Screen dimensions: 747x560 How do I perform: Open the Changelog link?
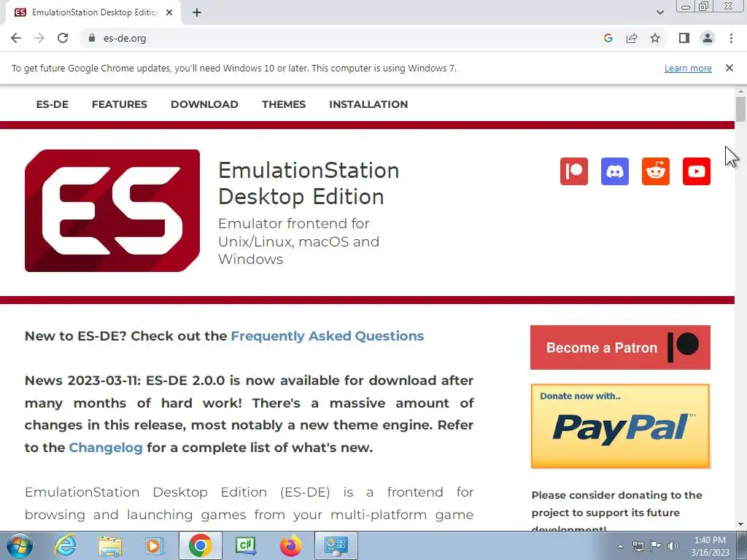[x=106, y=448]
